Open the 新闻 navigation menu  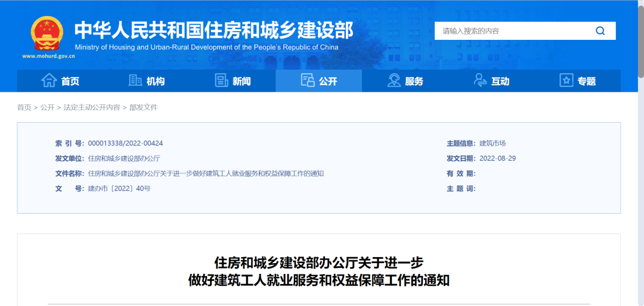coord(233,81)
